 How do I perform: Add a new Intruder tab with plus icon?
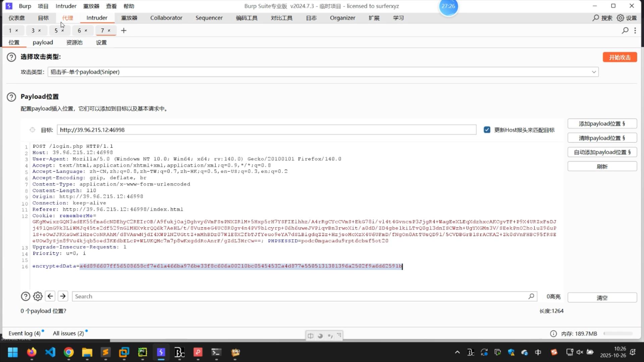(x=123, y=31)
